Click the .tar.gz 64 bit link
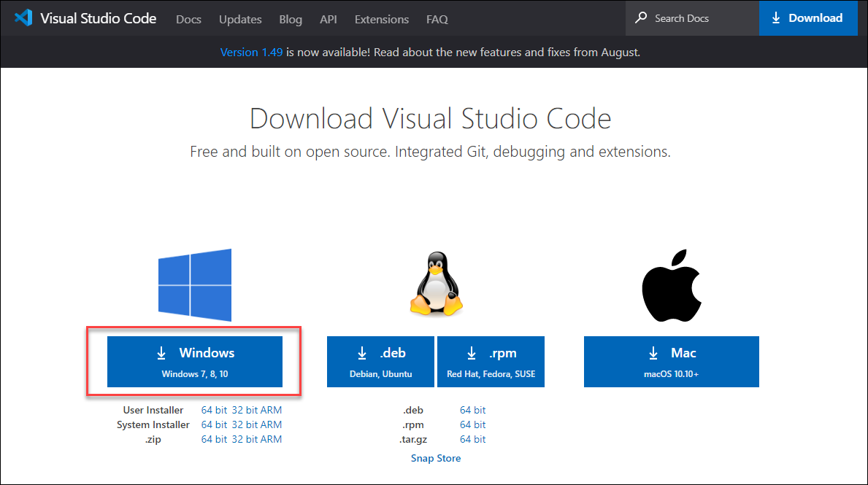 point(473,439)
